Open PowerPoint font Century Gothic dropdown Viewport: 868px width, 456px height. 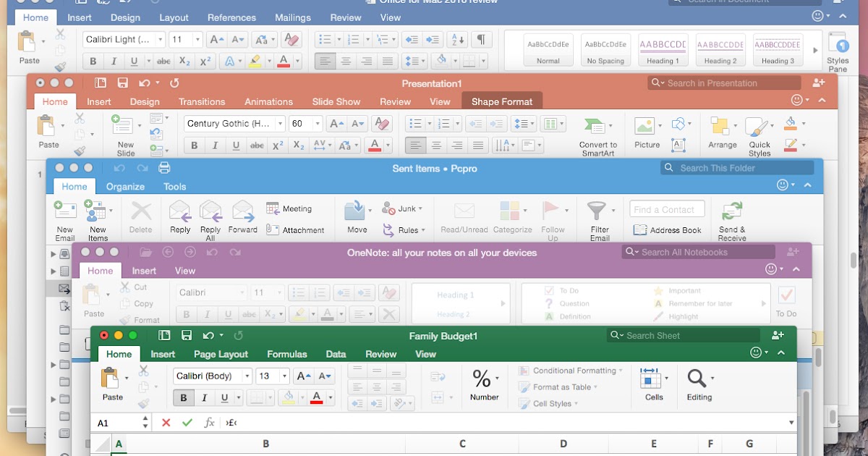280,124
